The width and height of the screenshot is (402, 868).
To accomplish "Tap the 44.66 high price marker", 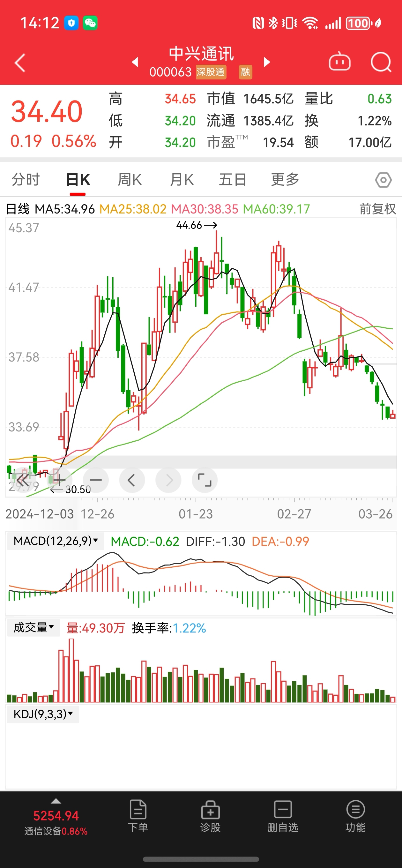I will click(x=197, y=225).
